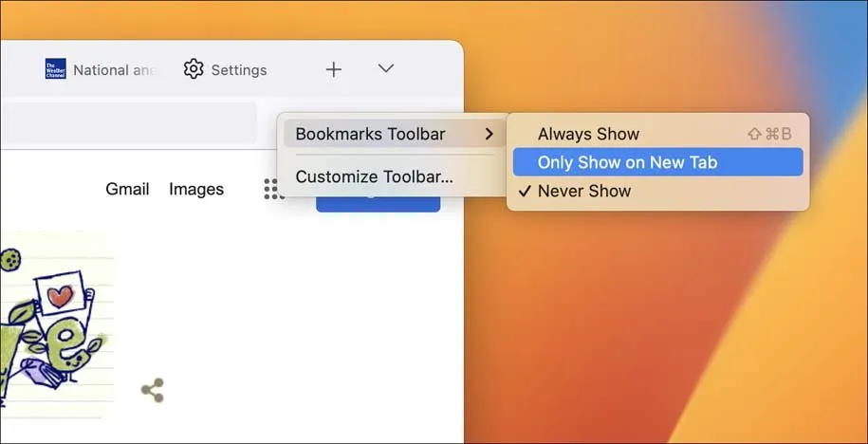Image resolution: width=868 pixels, height=444 pixels.
Task: Select the checked Never Show option
Action: pos(583,191)
